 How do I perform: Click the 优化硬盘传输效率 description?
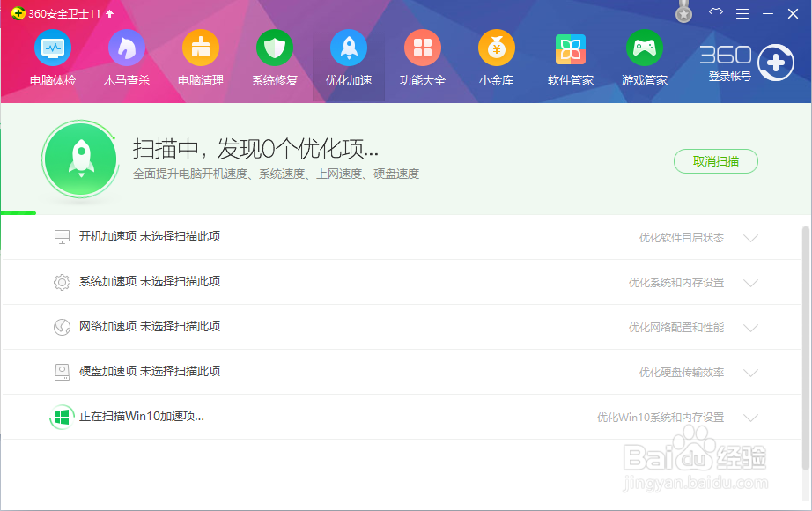[x=682, y=373]
